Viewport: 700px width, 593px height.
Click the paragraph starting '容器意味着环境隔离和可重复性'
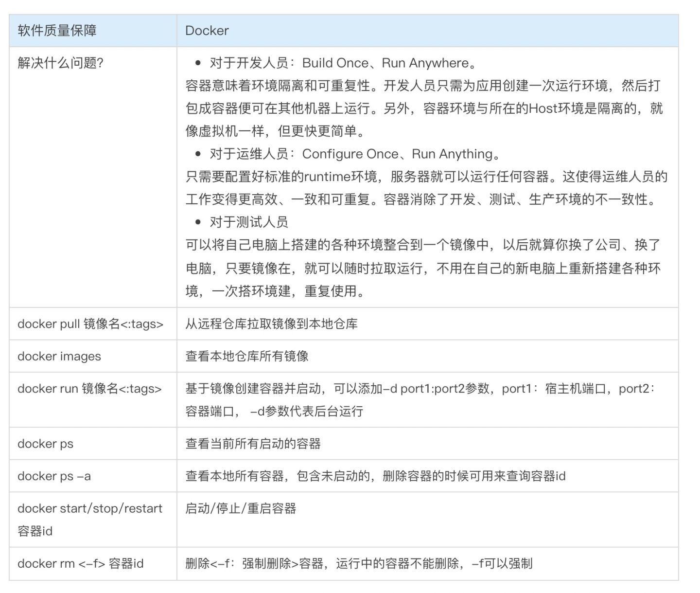424,108
